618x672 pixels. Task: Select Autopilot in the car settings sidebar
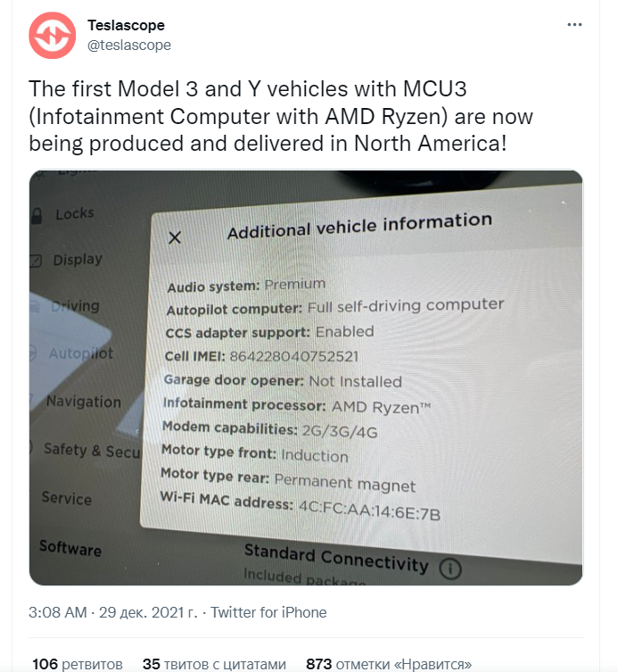click(80, 353)
